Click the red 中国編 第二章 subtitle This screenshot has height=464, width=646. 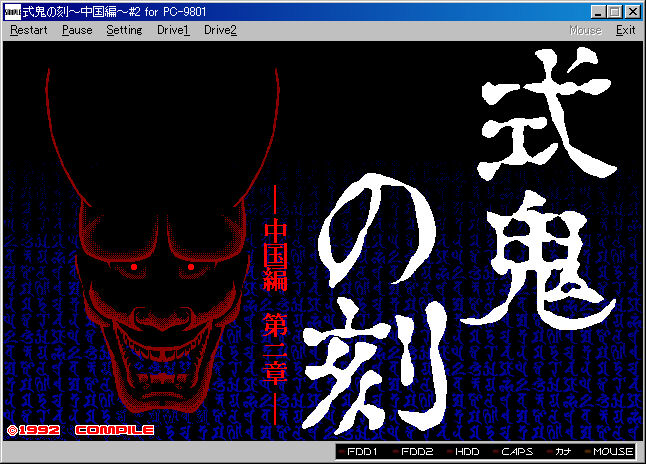click(275, 306)
